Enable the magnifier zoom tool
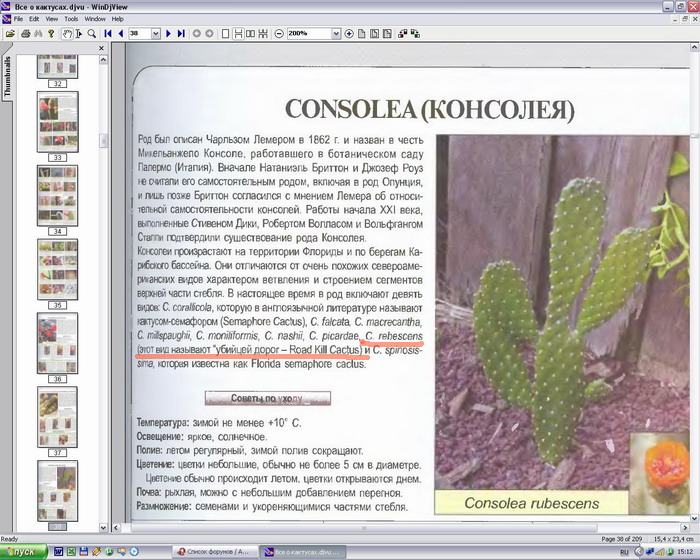The image size is (700, 560). (91, 33)
